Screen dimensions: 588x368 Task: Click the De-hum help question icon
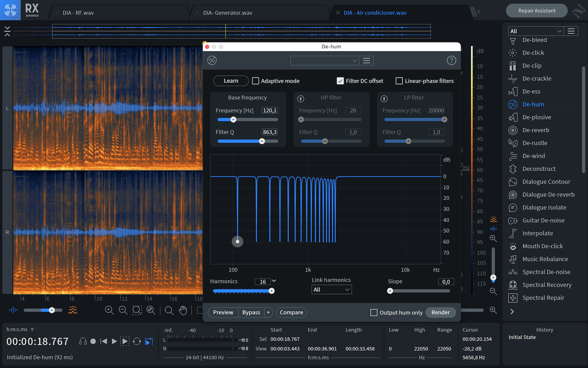[x=451, y=60]
